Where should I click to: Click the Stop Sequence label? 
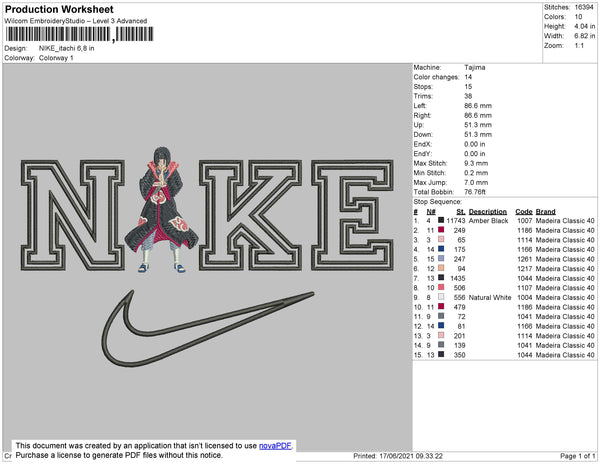438,202
